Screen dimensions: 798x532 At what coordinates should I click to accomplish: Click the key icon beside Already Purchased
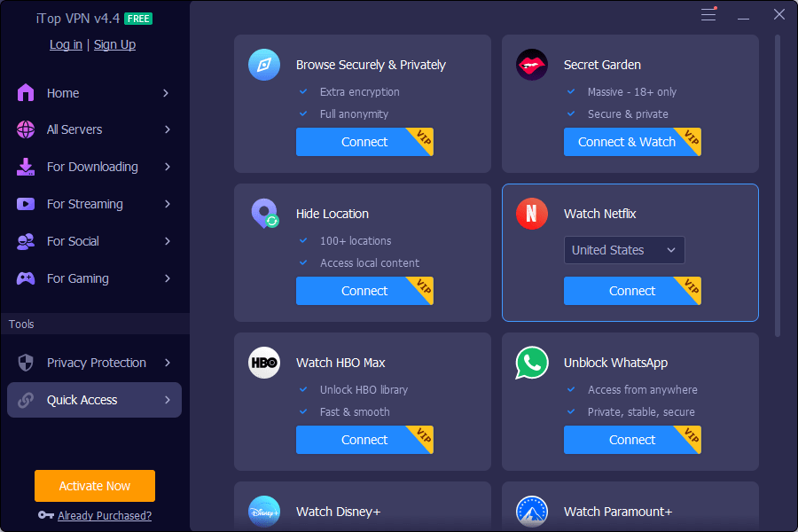coord(46,515)
